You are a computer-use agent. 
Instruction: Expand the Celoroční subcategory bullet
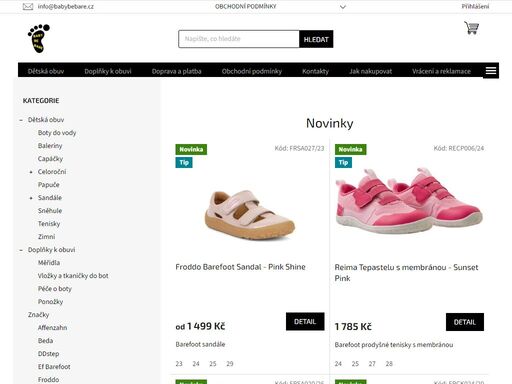tap(31, 172)
